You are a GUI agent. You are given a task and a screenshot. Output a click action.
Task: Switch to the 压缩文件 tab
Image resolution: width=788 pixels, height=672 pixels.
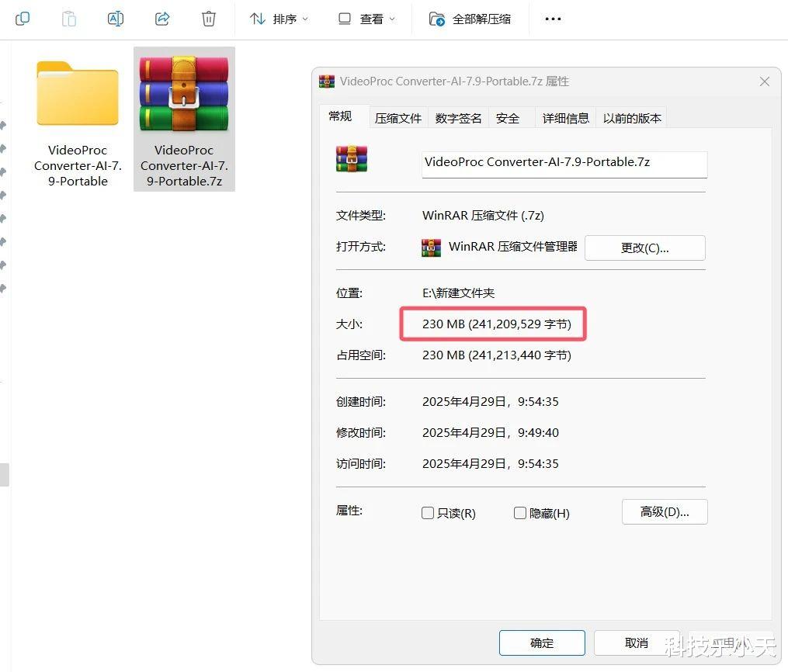click(x=398, y=119)
